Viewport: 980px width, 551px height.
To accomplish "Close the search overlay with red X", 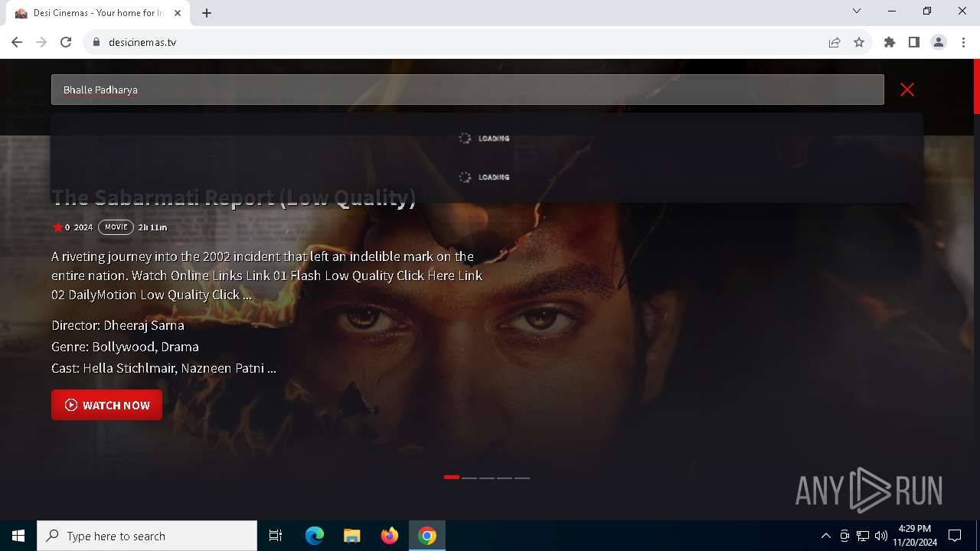I will point(907,90).
